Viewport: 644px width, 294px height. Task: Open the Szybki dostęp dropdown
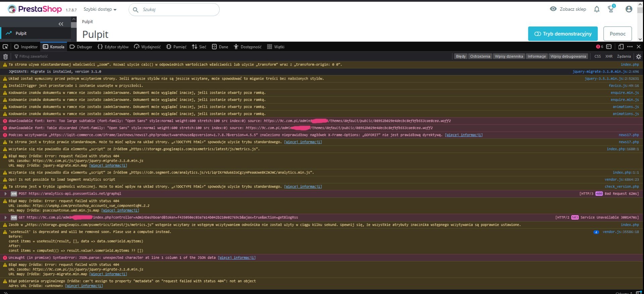pos(100,9)
